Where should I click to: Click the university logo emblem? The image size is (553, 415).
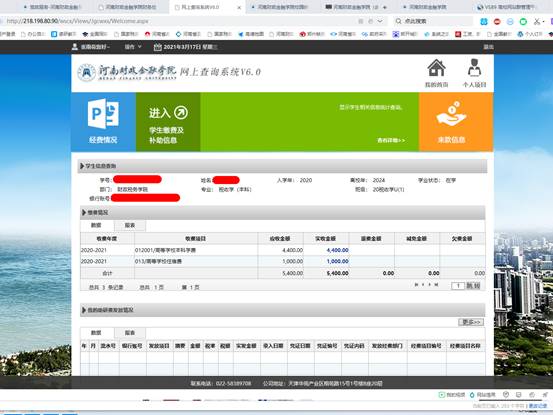(x=86, y=72)
